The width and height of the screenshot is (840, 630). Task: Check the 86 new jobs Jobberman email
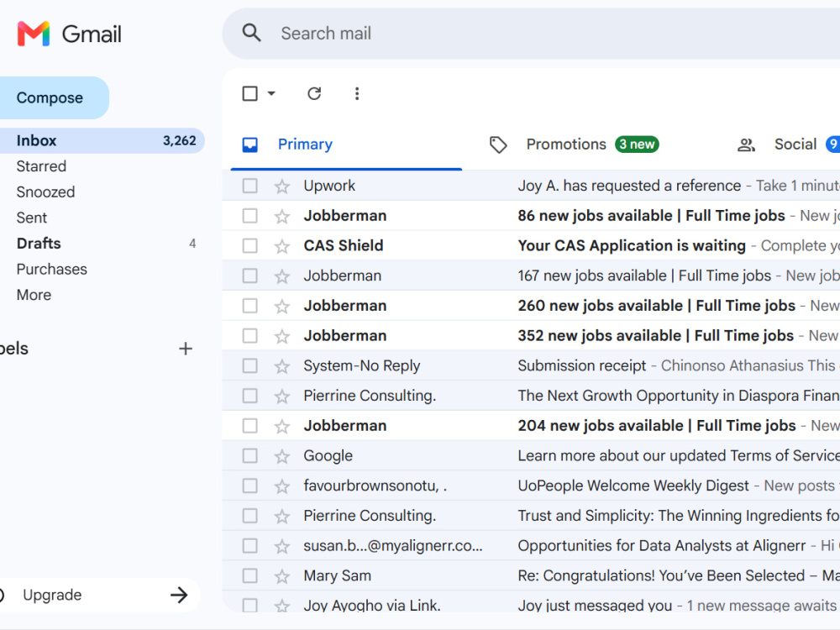pos(249,216)
